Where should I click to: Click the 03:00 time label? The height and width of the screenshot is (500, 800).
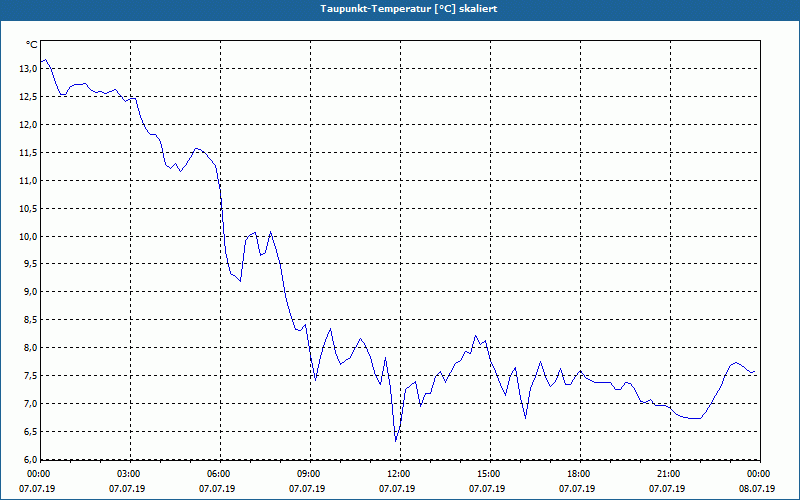click(x=128, y=474)
